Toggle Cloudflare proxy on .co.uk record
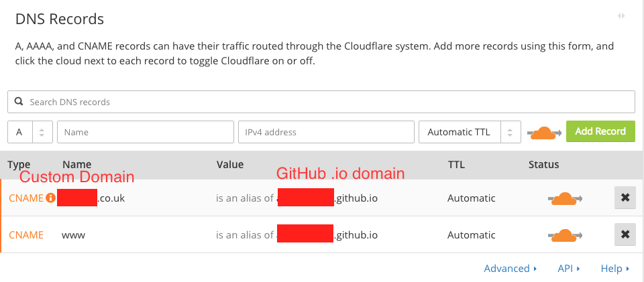Viewport: 644px width, 282px height. (565, 198)
